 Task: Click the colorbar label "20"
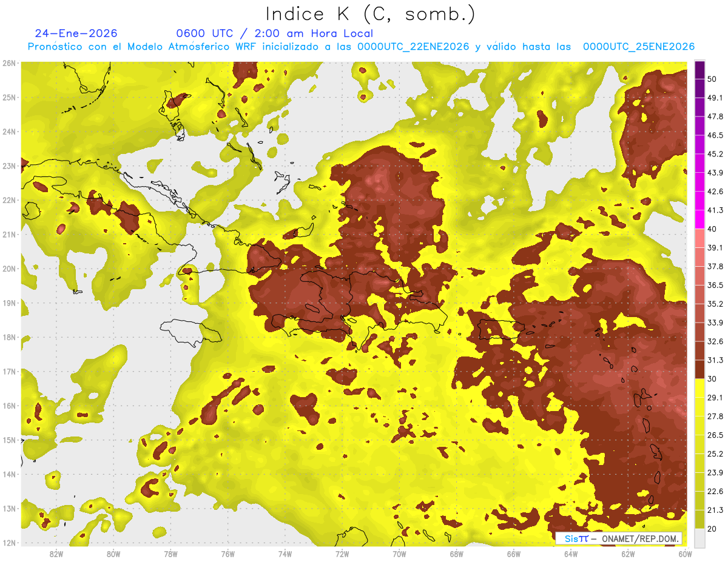coord(713,529)
